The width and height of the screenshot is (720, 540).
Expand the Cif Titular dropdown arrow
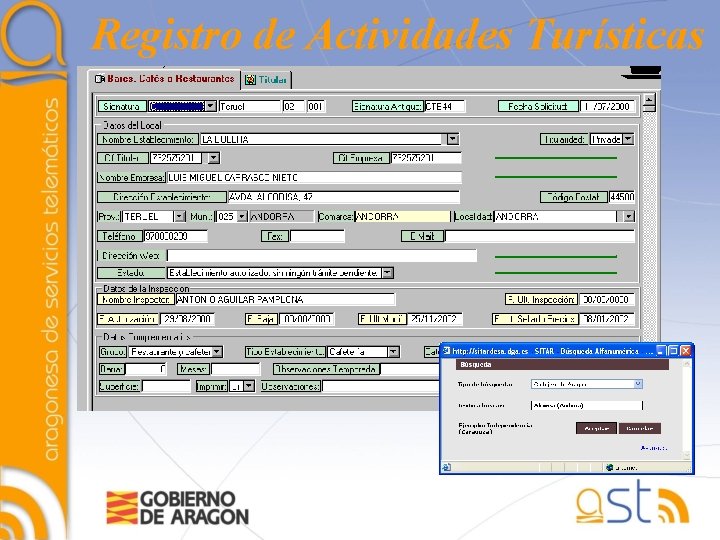pyautogui.click(x=214, y=158)
